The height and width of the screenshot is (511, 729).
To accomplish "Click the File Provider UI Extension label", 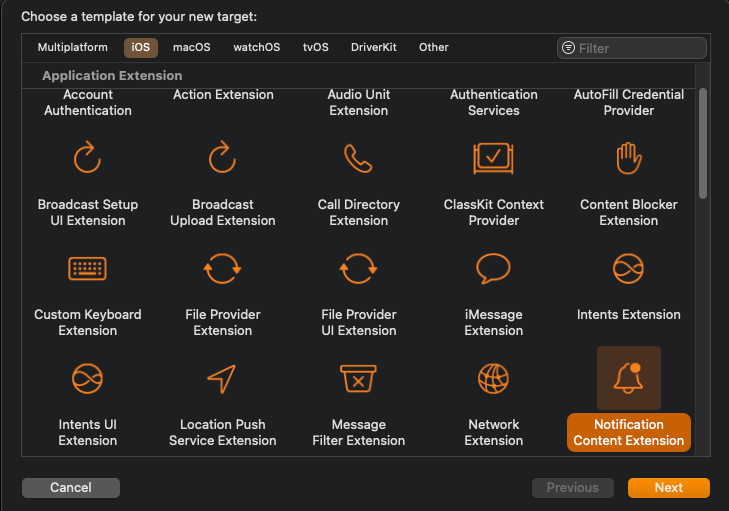I will [x=358, y=323].
